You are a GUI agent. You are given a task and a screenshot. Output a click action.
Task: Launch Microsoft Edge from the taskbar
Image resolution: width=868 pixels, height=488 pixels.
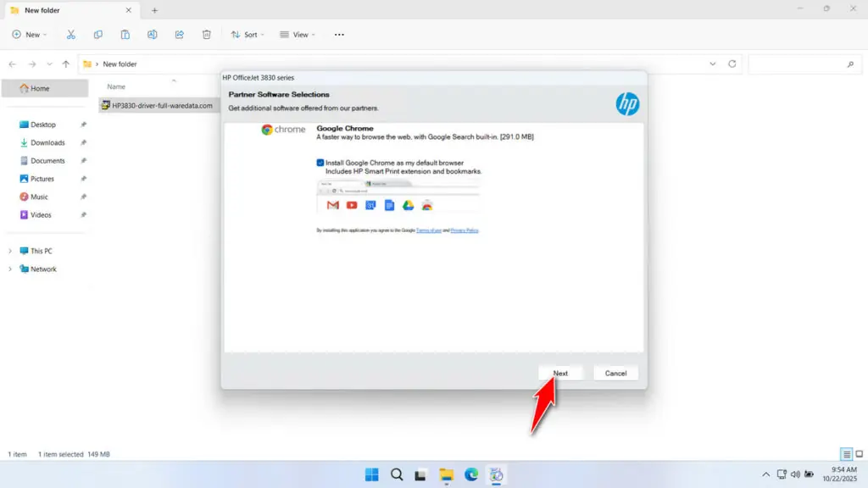point(471,474)
